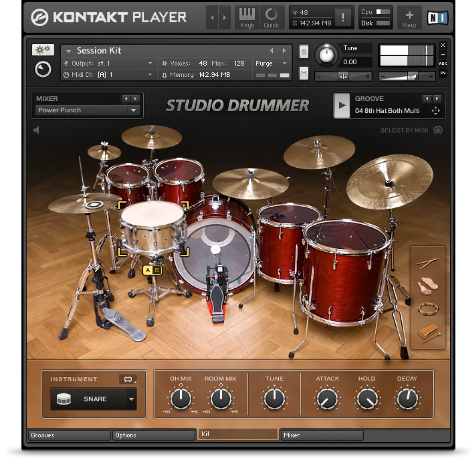This screenshot has height=461, width=476.
Task: Open the Keyb on-screen keyboard
Action: [247, 18]
